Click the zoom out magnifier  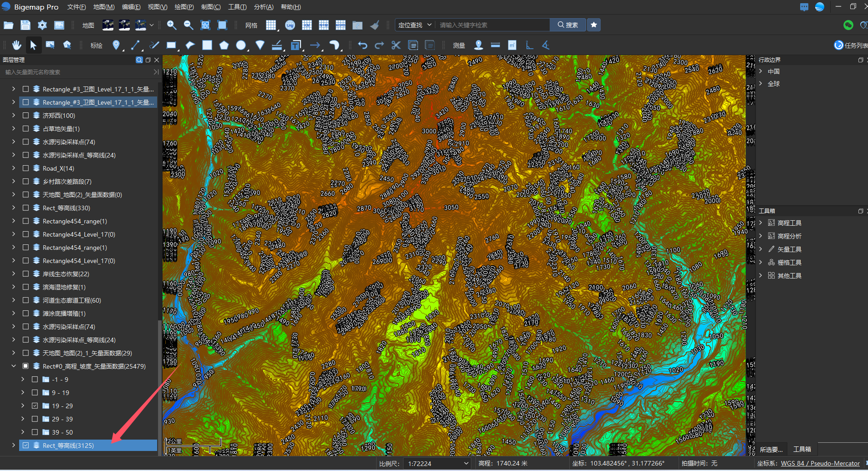[x=189, y=25]
